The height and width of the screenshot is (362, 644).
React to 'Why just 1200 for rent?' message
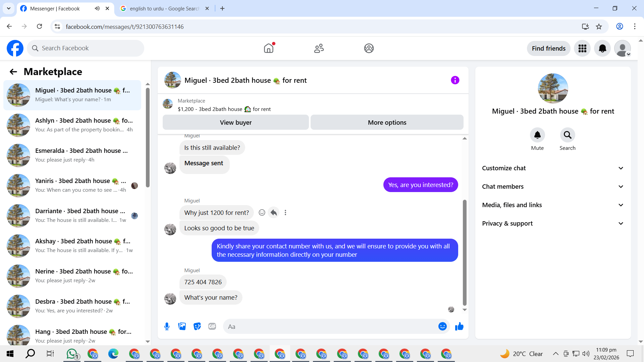262,213
